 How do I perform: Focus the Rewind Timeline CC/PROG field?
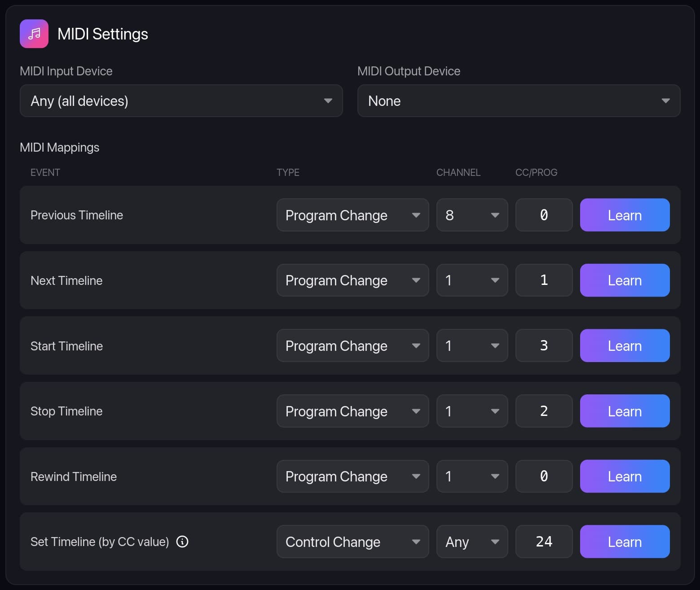(544, 476)
